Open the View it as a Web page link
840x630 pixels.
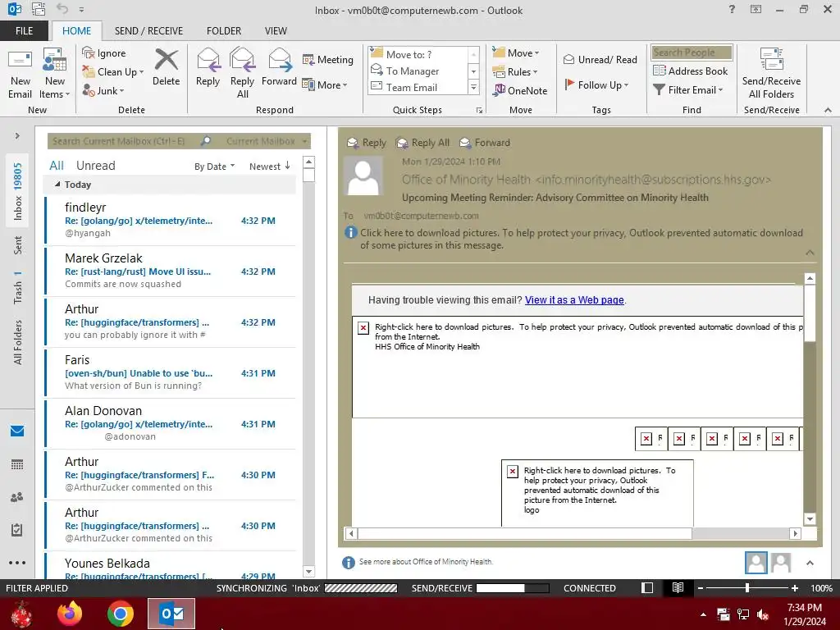[574, 300]
